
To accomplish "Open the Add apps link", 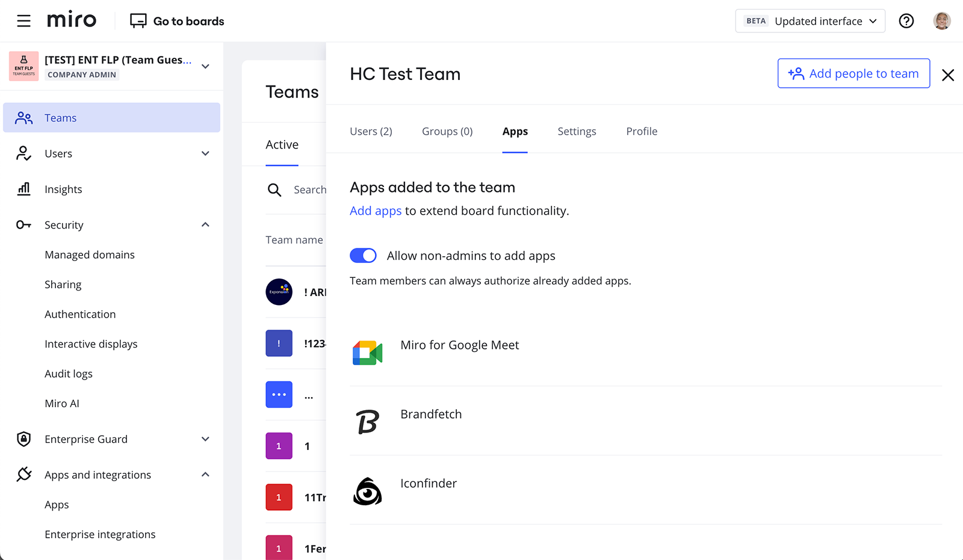I will coord(375,211).
